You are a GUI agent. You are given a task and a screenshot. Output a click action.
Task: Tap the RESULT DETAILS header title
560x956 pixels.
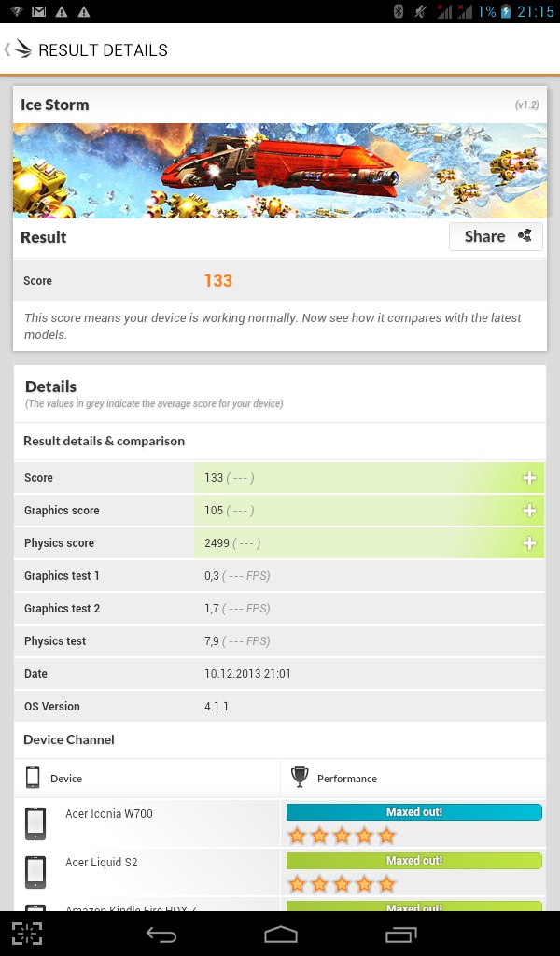[103, 50]
